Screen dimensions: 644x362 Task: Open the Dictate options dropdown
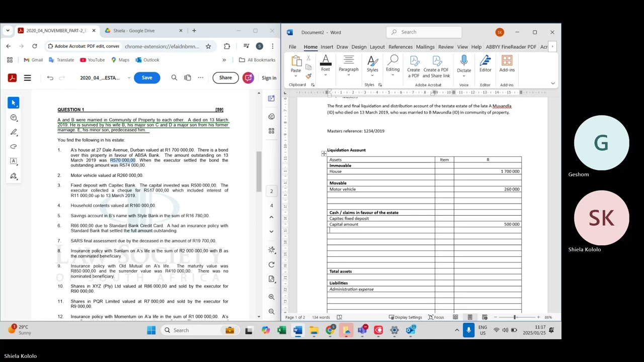[x=464, y=76]
